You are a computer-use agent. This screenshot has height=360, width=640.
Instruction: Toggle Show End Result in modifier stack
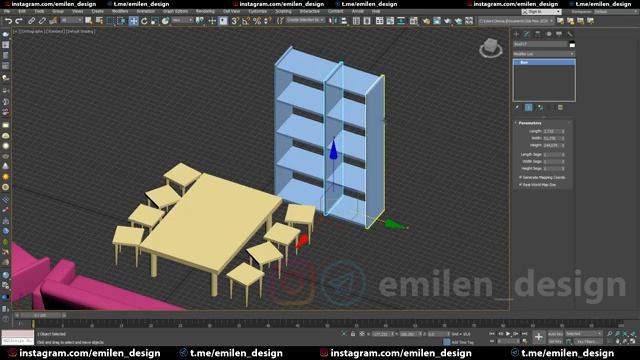pyautogui.click(x=529, y=107)
